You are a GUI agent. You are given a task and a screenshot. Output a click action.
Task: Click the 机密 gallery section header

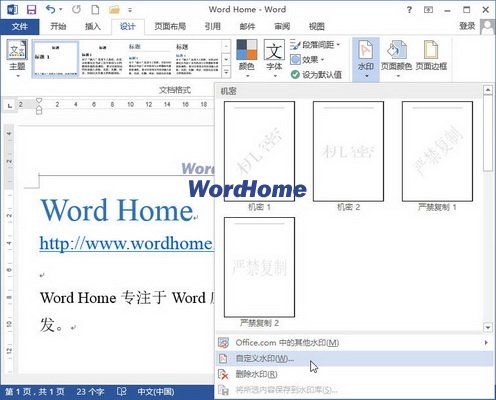tap(229, 91)
